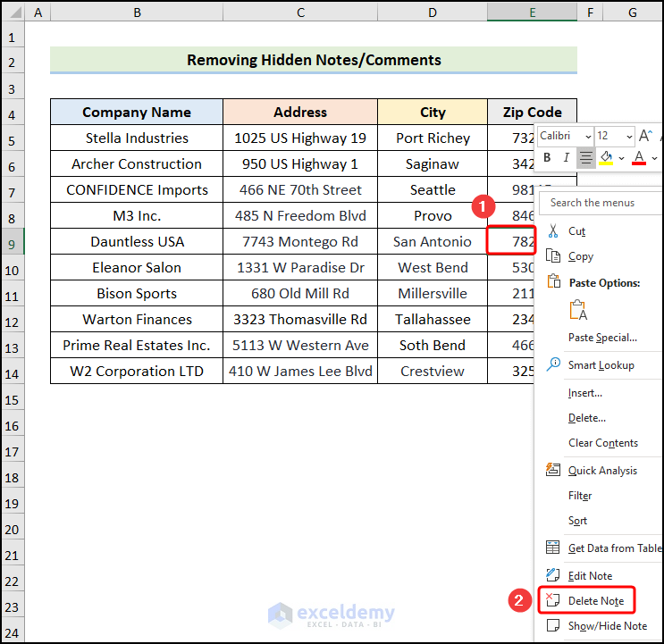Viewport: 664px width, 644px height.
Task: Open the font color dropdown arrow
Action: coord(655,158)
